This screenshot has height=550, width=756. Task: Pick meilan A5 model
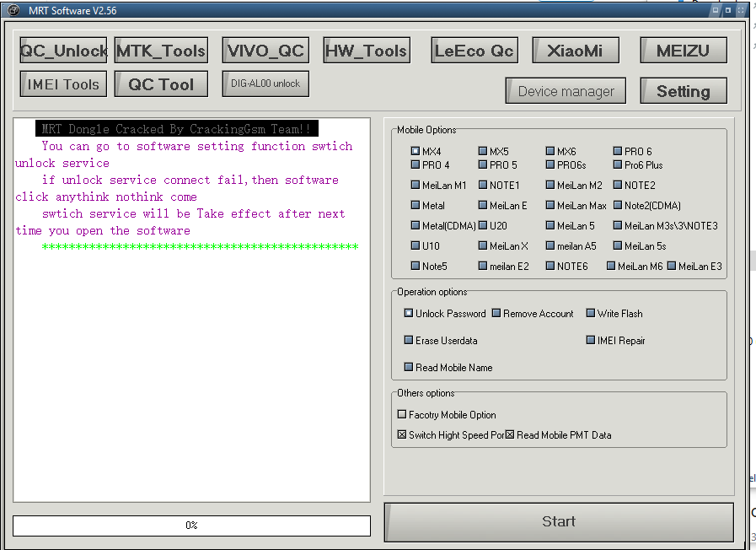[x=571, y=246]
